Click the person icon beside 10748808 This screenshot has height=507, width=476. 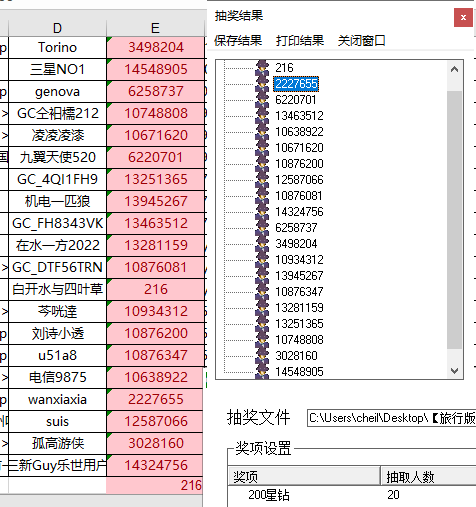(x=262, y=340)
